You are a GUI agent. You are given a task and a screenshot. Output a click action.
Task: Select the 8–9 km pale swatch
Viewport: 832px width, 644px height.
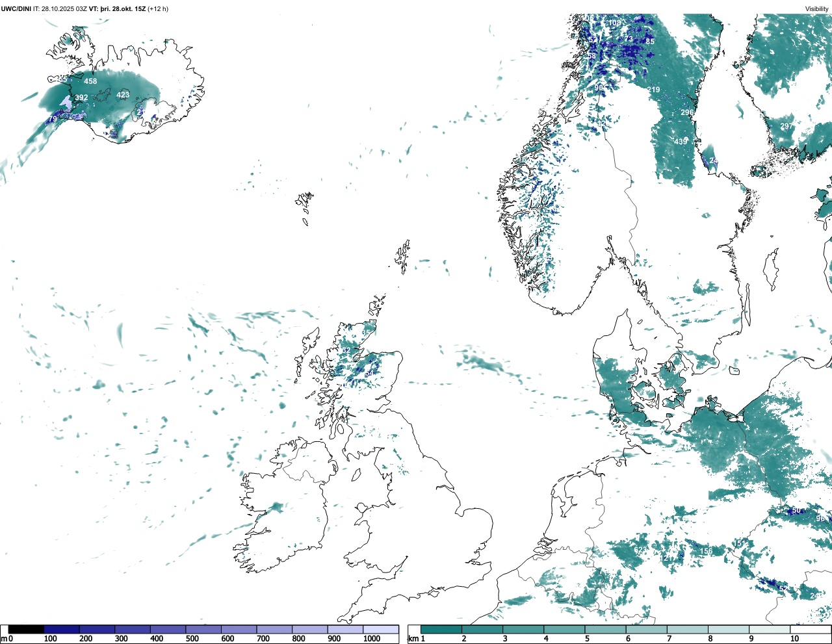[x=729, y=629]
